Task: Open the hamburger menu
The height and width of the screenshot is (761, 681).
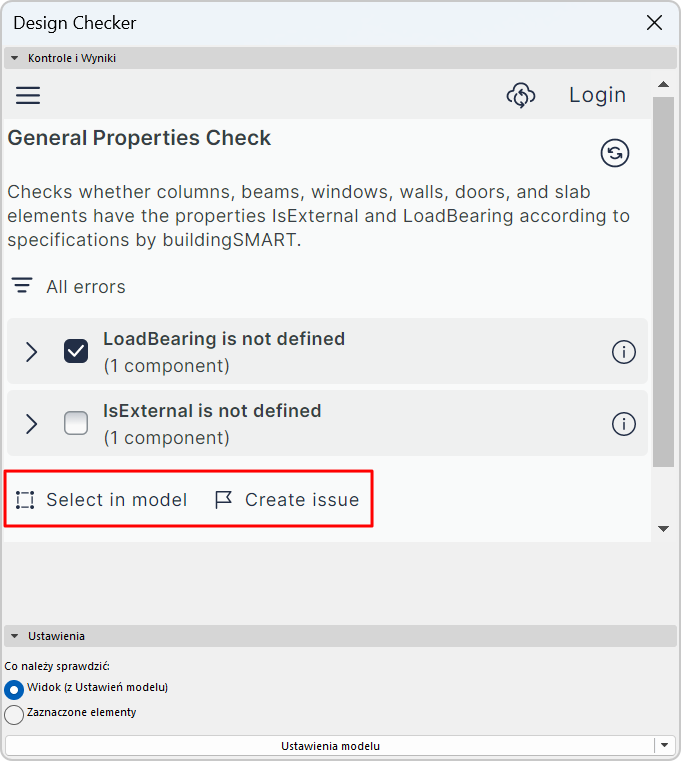Action: (28, 95)
